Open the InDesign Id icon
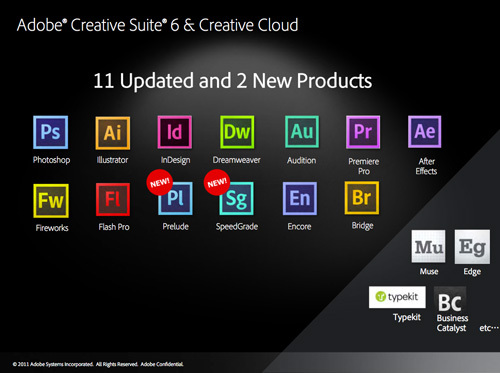Image resolution: width=500 pixels, height=373 pixels. [x=175, y=132]
